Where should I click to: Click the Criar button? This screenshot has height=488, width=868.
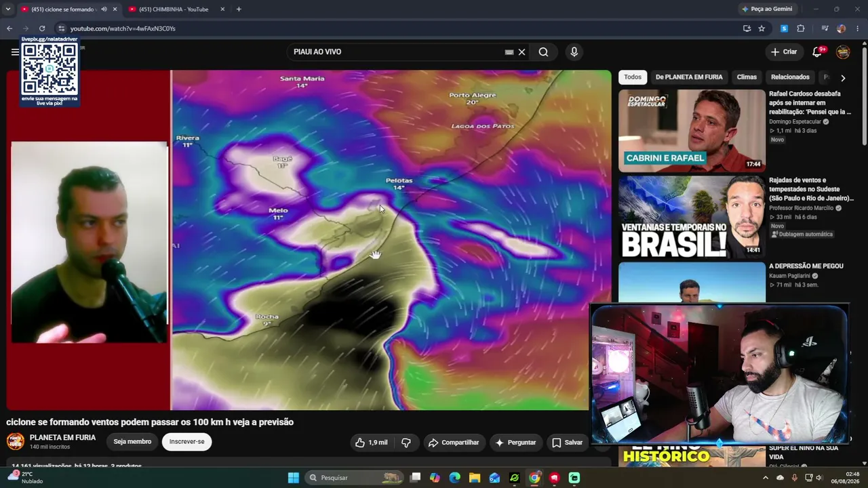784,52
